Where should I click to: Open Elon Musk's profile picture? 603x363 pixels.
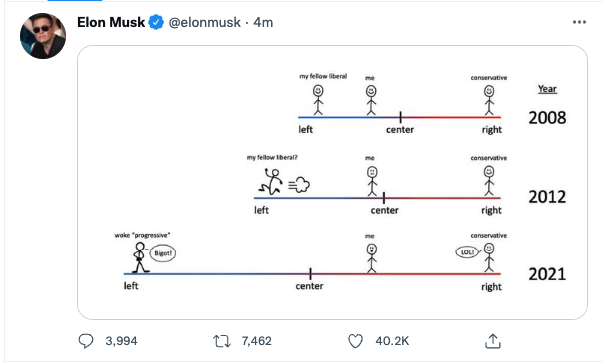pos(43,36)
